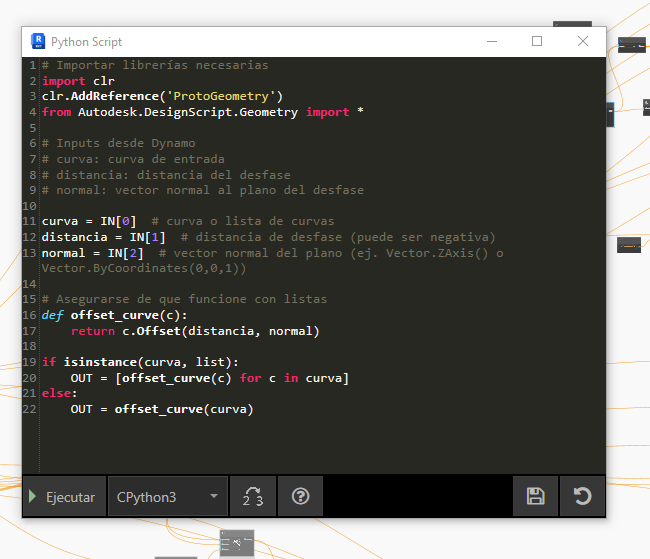Click the 'from Autodesk.DesignScript.Geometry import *' line

203,112
